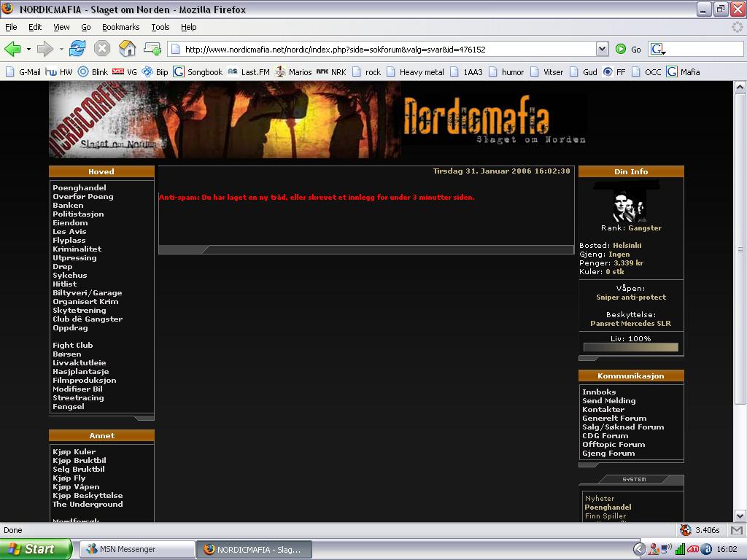Open the Back button history dropdown
The height and width of the screenshot is (560, 747).
28,49
